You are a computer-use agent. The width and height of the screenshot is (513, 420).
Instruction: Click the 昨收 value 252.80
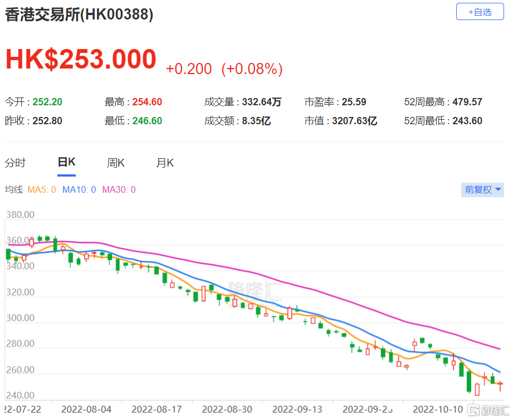click(47, 121)
